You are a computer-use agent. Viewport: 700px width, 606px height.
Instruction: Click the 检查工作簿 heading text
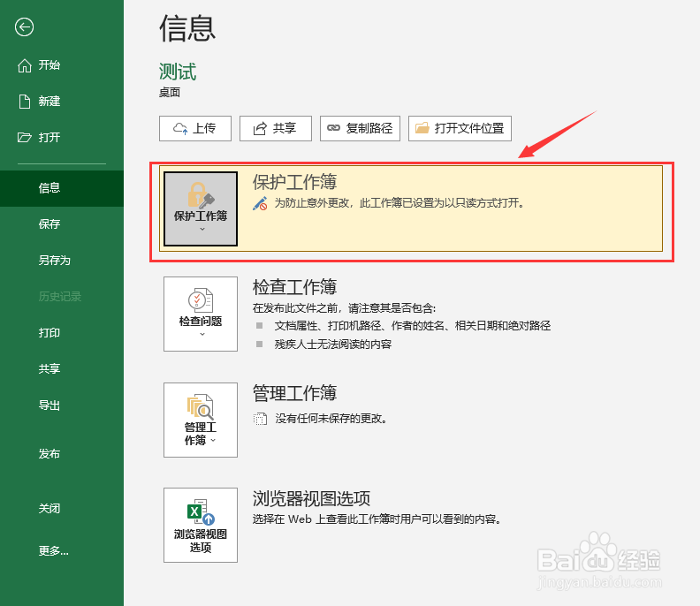point(294,287)
